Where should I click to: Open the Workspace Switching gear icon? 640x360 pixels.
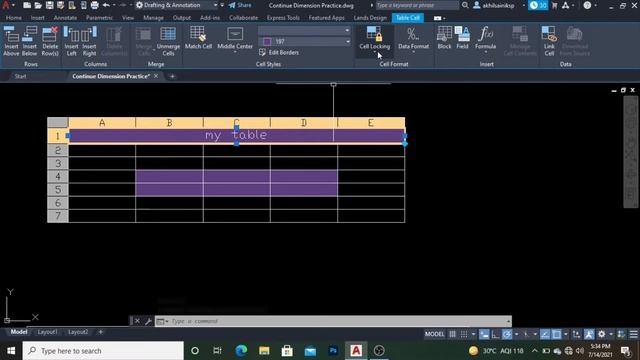point(602,334)
